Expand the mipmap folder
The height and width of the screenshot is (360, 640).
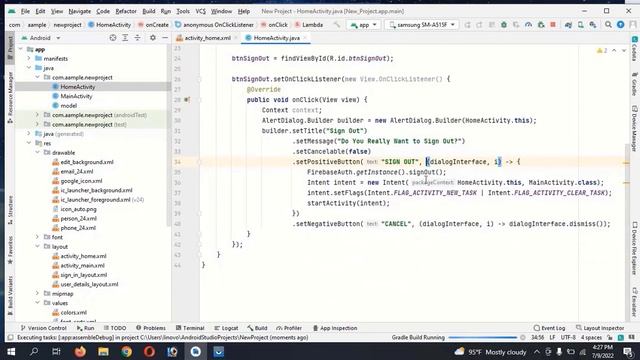pos(38,293)
